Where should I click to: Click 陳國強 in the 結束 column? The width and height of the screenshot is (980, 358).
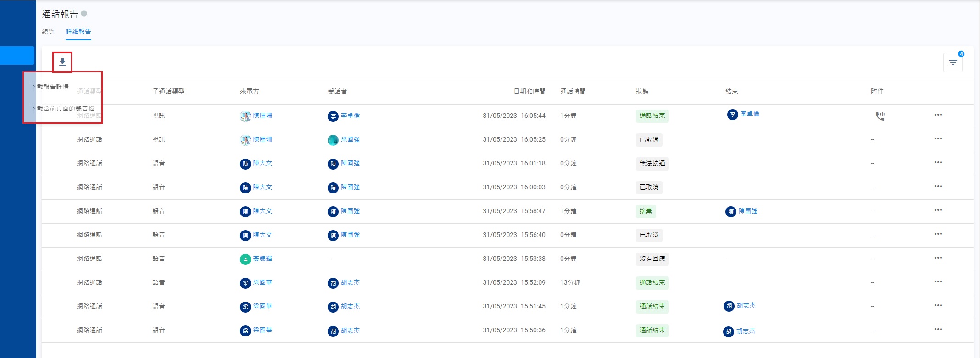[x=748, y=211]
